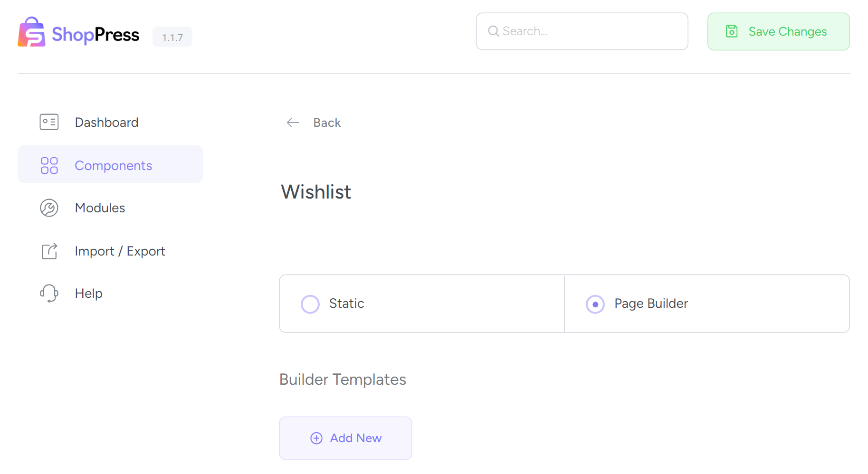This screenshot has width=868, height=474.
Task: Click the save disk icon
Action: click(732, 31)
